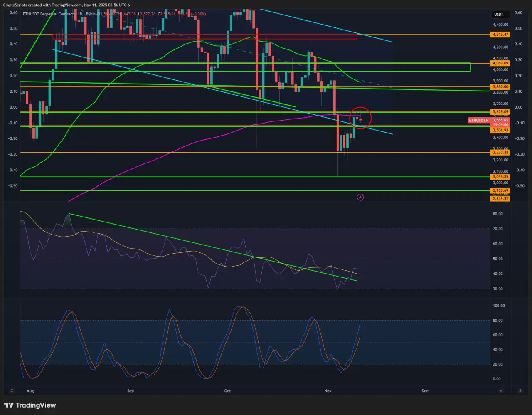Click the 4,400.00 price axis value
Screen dimensions: 532x415
pos(500,25)
